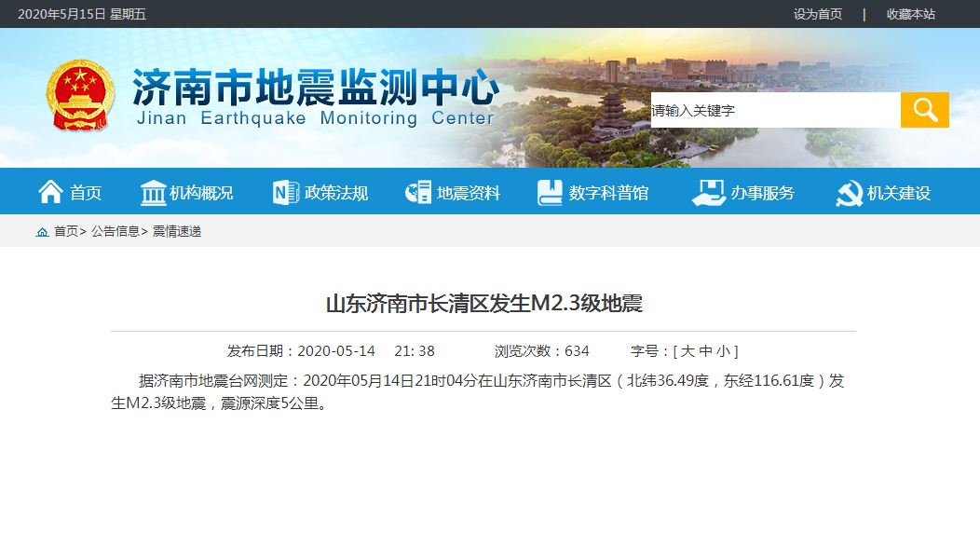Click the globe icon for 地震资料
Image resolution: width=980 pixels, height=560 pixels.
coord(418,193)
